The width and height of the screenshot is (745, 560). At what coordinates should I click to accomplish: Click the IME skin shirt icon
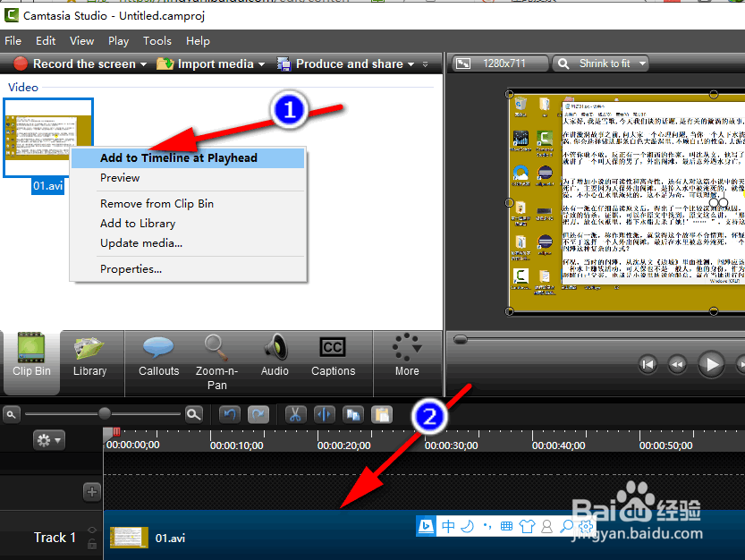click(527, 526)
